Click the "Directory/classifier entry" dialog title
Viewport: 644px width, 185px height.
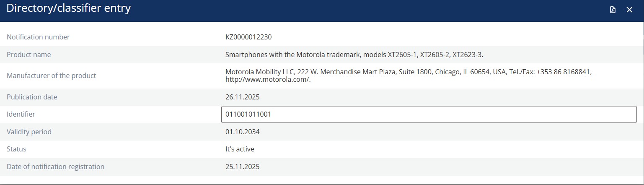tap(69, 8)
